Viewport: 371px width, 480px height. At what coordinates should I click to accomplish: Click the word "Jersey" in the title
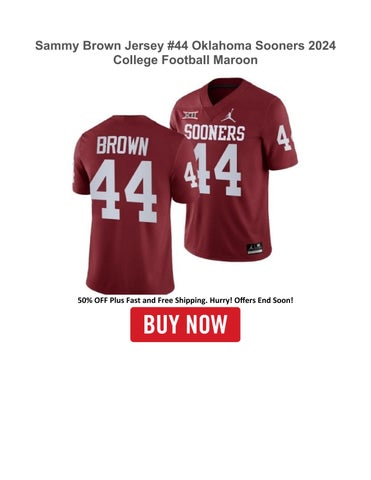click(x=144, y=46)
